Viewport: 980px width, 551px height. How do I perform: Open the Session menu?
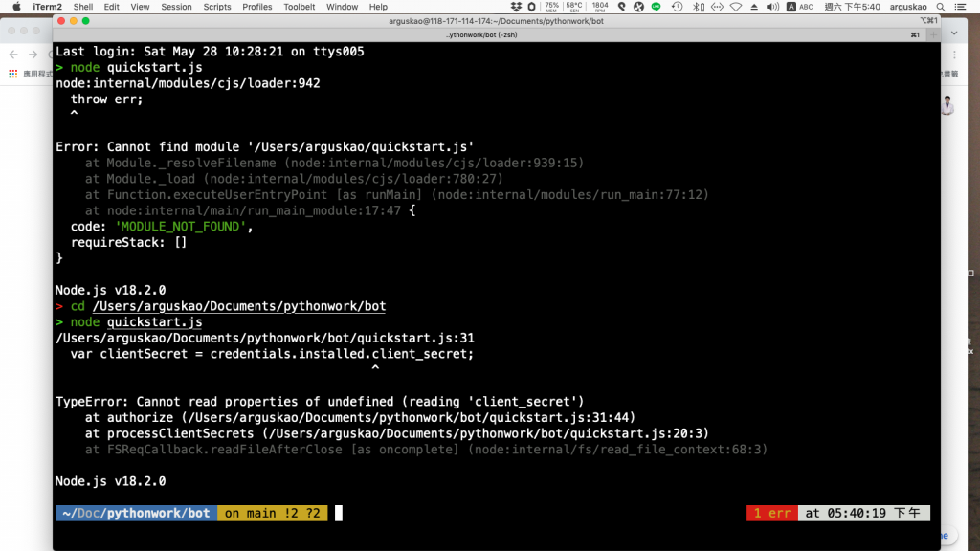tap(176, 7)
